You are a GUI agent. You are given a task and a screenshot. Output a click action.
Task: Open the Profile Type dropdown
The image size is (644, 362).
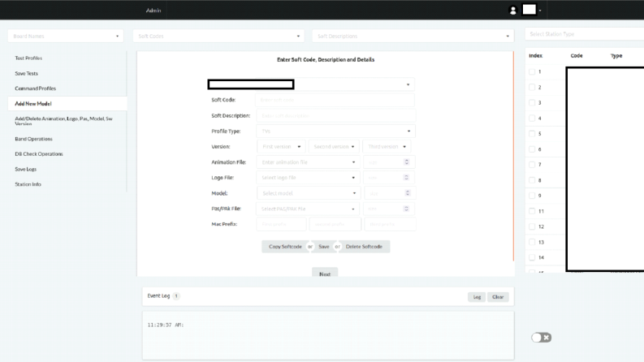click(336, 131)
